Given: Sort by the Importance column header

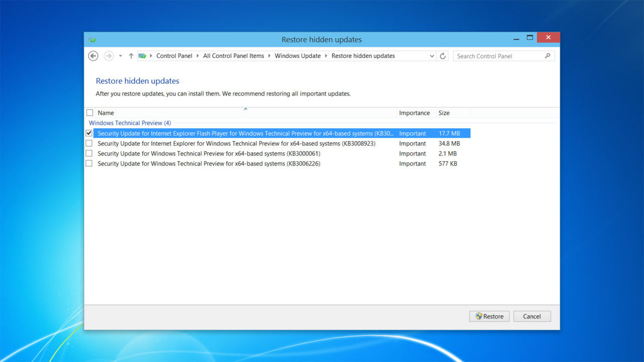Looking at the screenshot, I should (416, 113).
